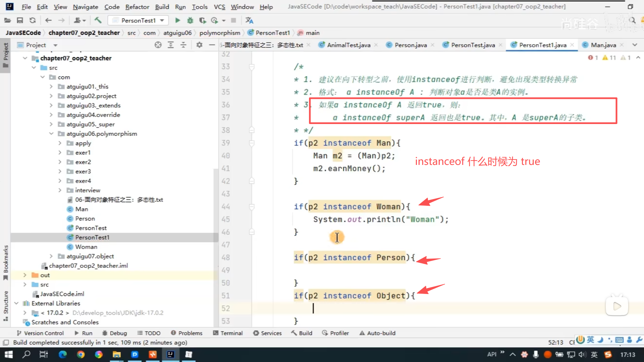The height and width of the screenshot is (362, 644).
Task: Expand the atguigu07.object package
Action: 51,256
